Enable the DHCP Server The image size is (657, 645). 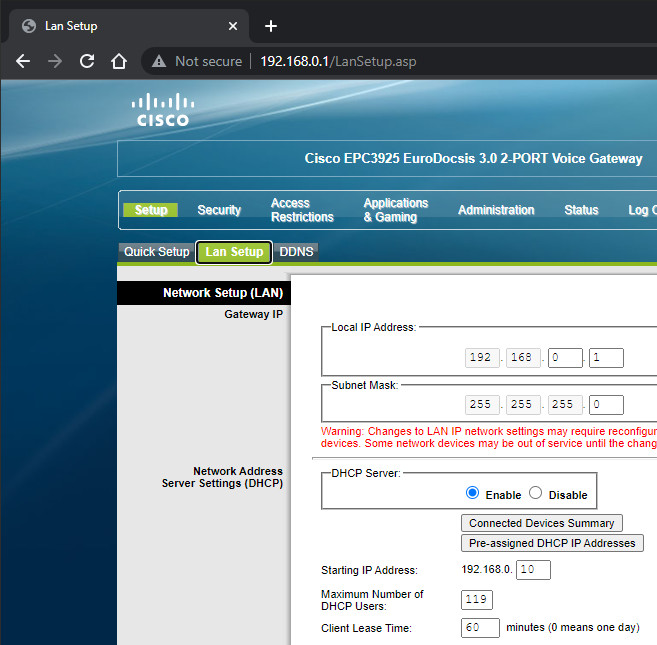click(x=473, y=493)
